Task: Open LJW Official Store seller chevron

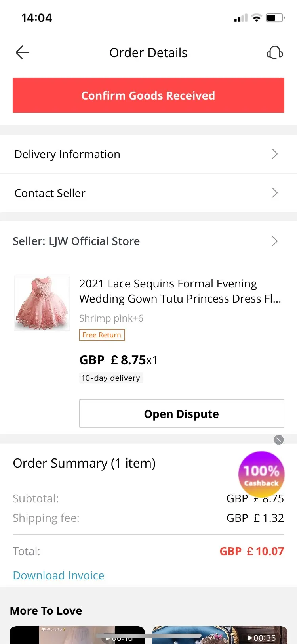Action: [275, 241]
